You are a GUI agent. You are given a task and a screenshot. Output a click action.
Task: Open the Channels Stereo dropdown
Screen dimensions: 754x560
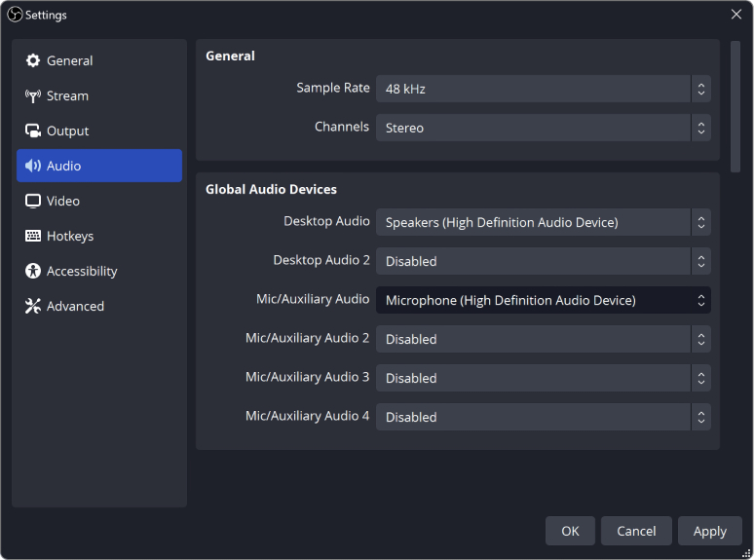tap(544, 128)
